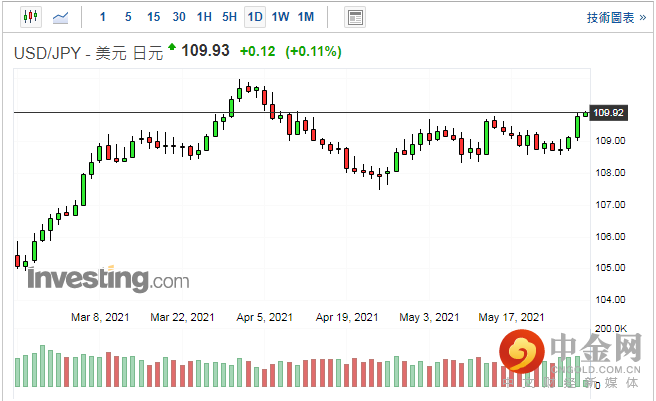The image size is (656, 401).
Task: Click the Apr 5, 2021 date label
Action: tap(264, 317)
